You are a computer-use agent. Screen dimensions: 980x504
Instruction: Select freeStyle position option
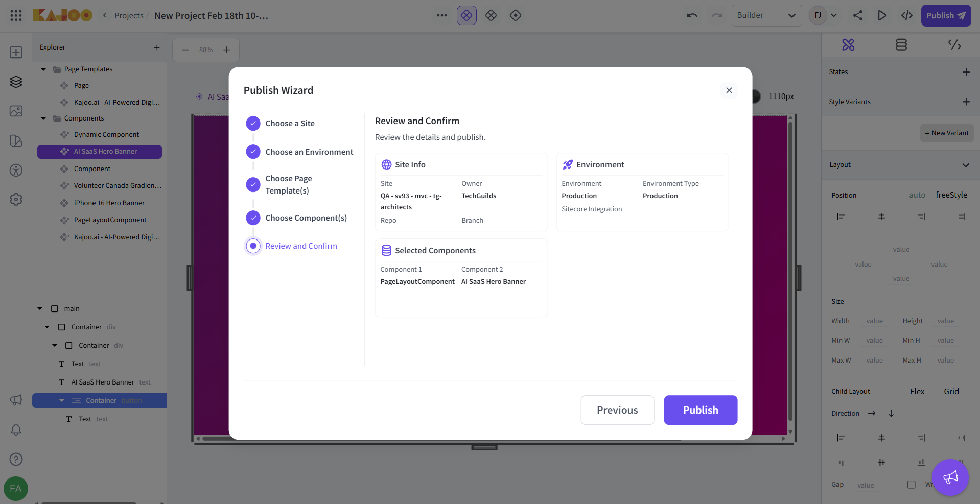951,195
